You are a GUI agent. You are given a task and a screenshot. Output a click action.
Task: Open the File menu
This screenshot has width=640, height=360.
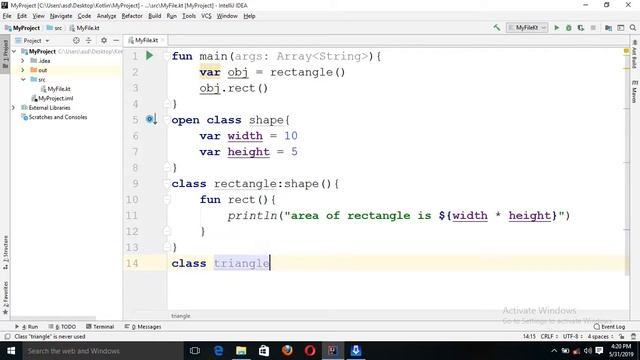click(7, 16)
